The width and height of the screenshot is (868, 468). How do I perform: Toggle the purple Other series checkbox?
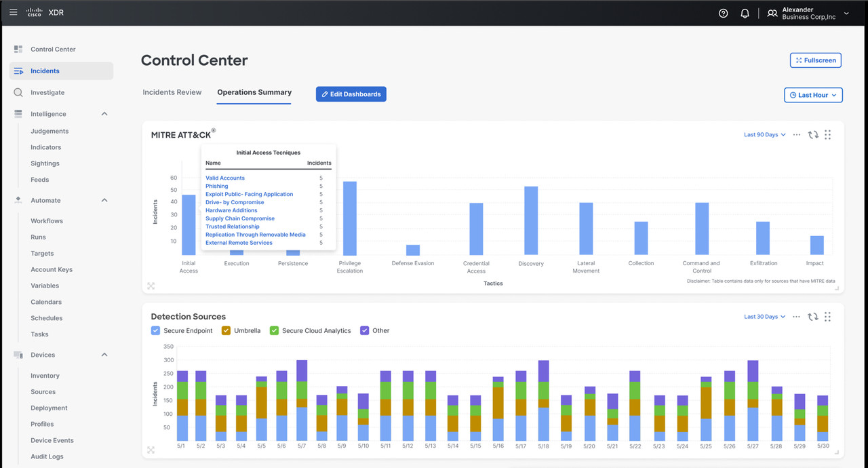click(x=365, y=331)
